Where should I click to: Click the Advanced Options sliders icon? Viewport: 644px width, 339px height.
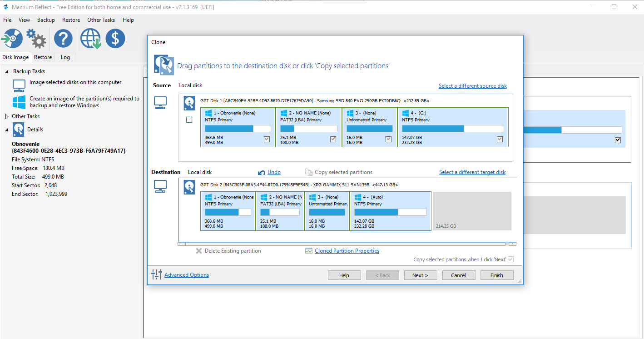[x=157, y=274]
